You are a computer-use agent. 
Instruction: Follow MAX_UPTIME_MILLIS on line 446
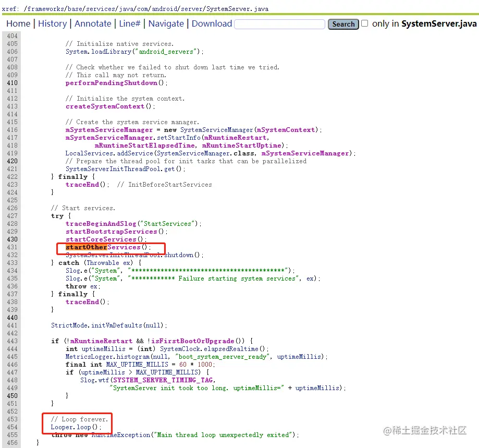tap(137, 365)
